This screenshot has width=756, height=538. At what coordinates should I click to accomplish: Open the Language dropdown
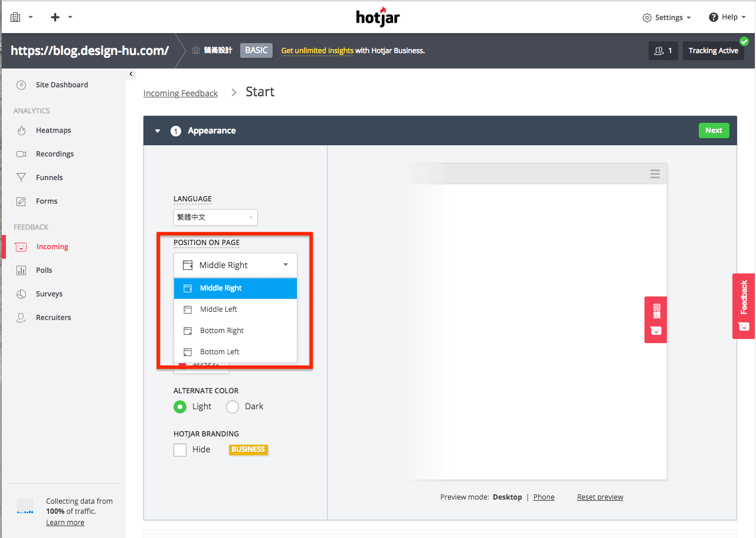[x=215, y=217]
